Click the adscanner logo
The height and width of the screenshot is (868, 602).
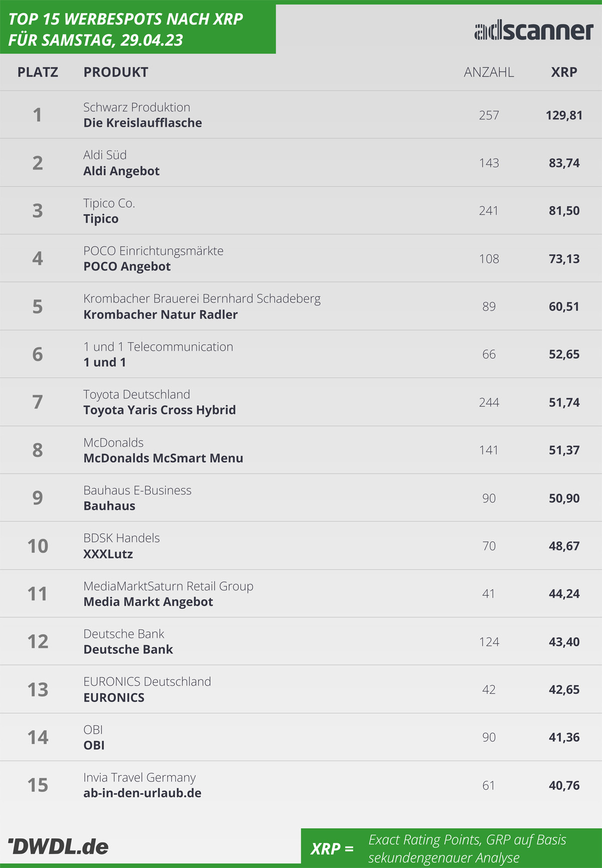coord(534,31)
